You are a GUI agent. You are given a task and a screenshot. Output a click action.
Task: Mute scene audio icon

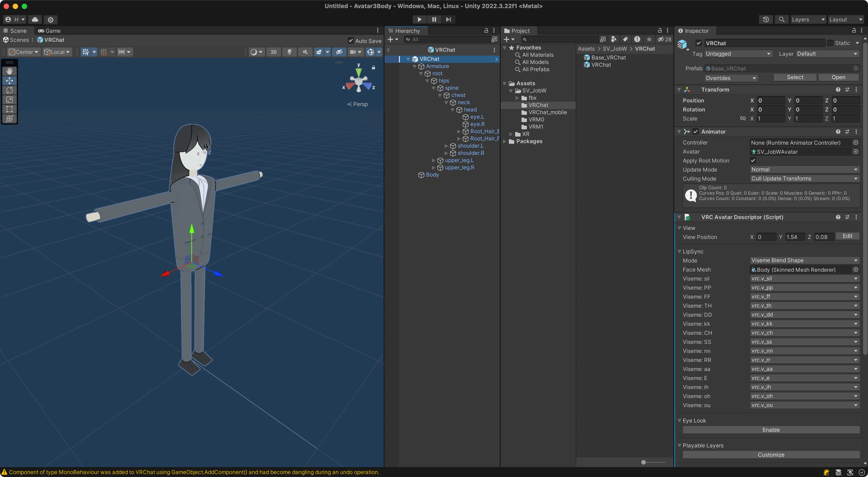(305, 52)
